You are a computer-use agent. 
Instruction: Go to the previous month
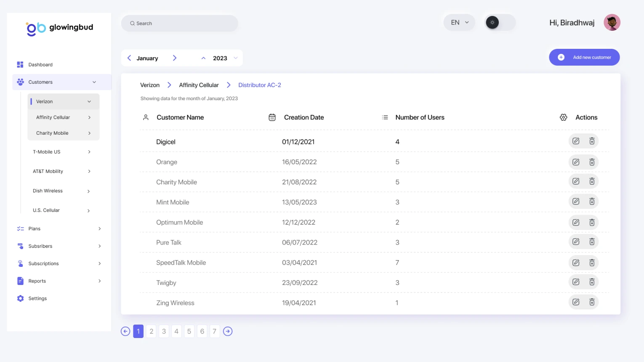129,58
